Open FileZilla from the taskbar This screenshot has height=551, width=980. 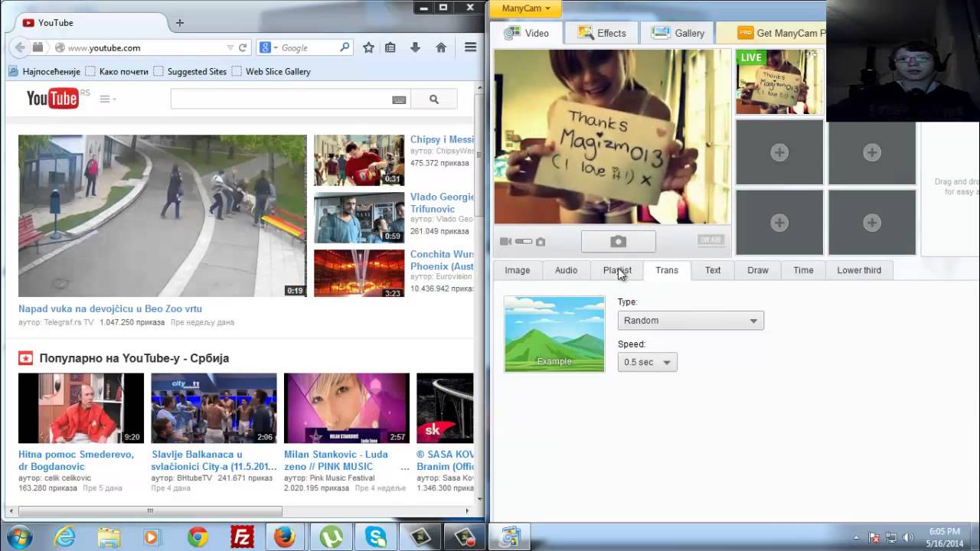242,537
